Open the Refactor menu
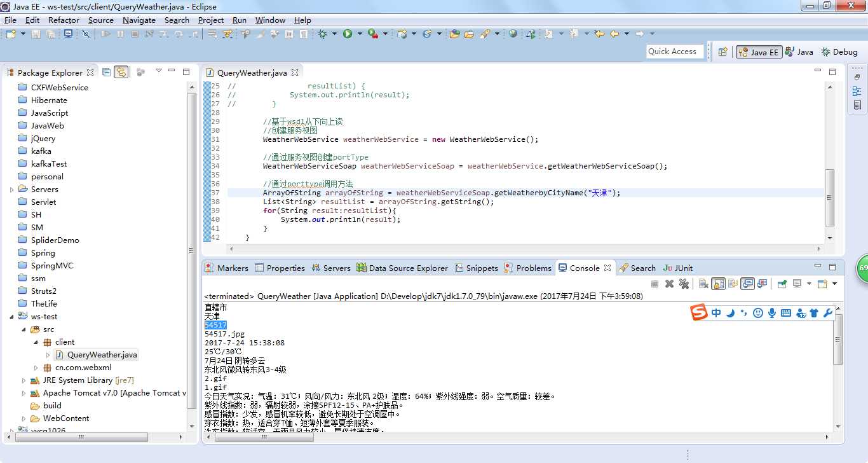 64,20
